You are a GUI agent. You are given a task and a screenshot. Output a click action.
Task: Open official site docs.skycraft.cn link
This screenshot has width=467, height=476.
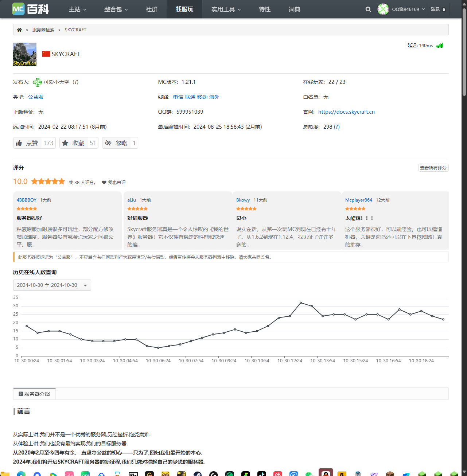pos(346,112)
